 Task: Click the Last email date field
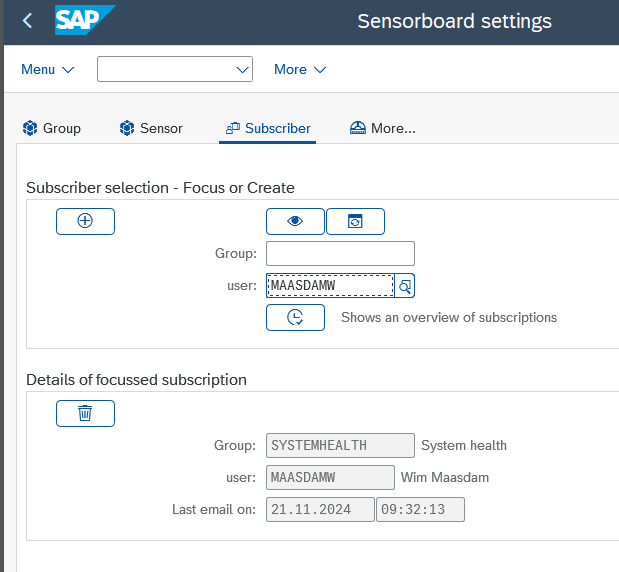coord(320,509)
